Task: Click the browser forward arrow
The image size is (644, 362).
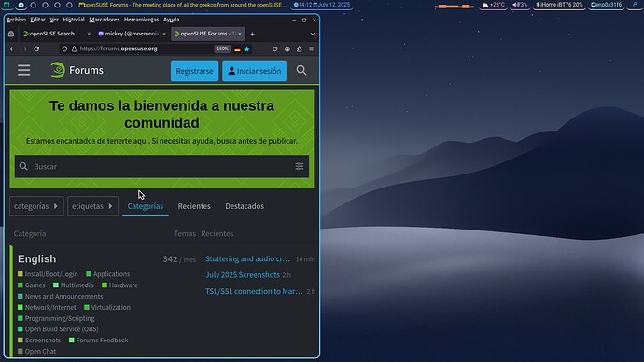Action: pos(24,49)
